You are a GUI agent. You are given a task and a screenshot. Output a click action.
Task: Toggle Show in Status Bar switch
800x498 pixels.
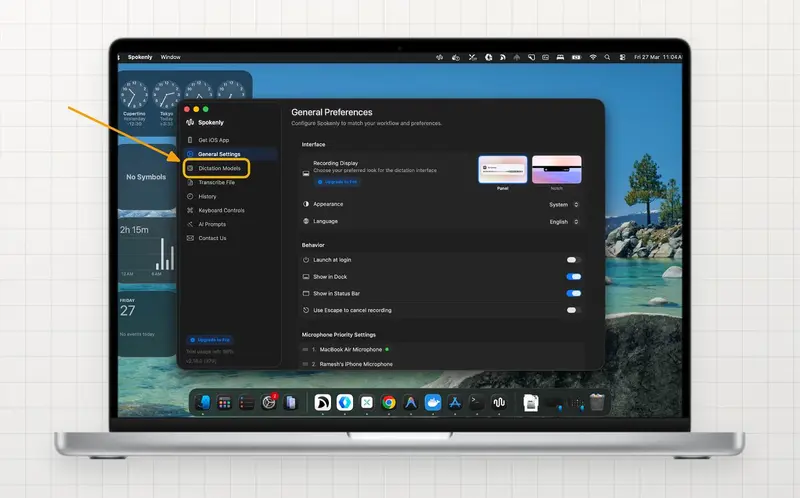pos(573,293)
